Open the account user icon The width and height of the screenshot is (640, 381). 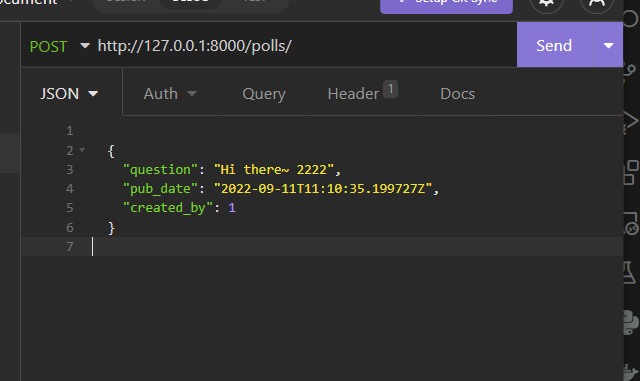(x=597, y=4)
